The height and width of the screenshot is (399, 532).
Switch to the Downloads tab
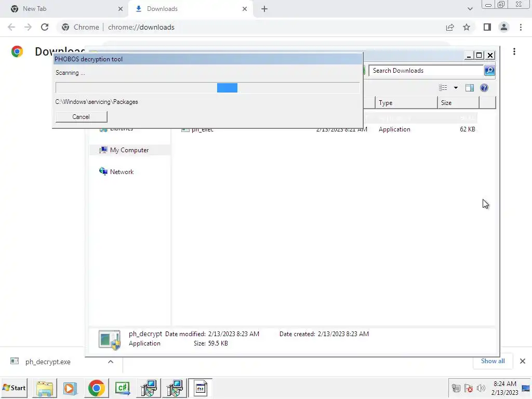point(190,9)
